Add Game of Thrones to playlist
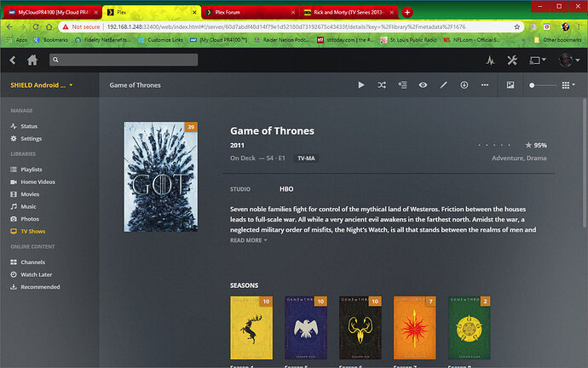This screenshot has height=368, width=588. point(402,85)
